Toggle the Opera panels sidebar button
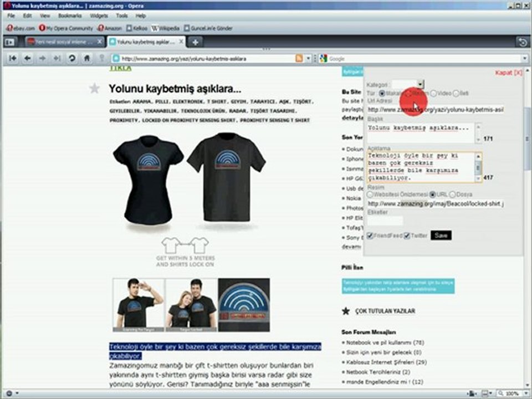 coord(10,42)
